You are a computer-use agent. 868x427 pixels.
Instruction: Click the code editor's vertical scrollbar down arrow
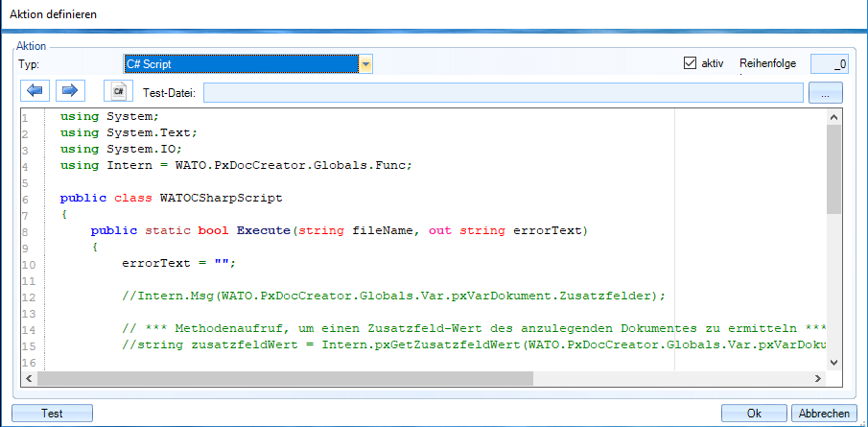pos(833,362)
